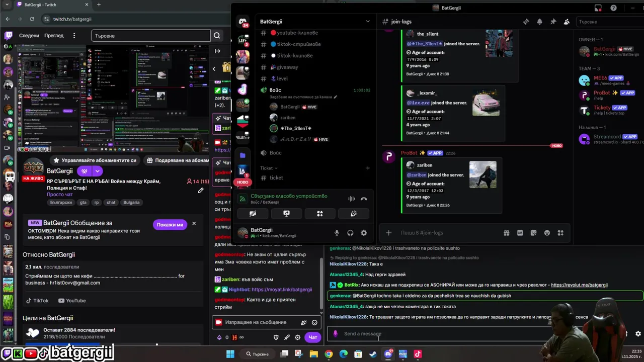
Task: Open zariben profile thumbnail in ProBot embed
Action: 482,174
